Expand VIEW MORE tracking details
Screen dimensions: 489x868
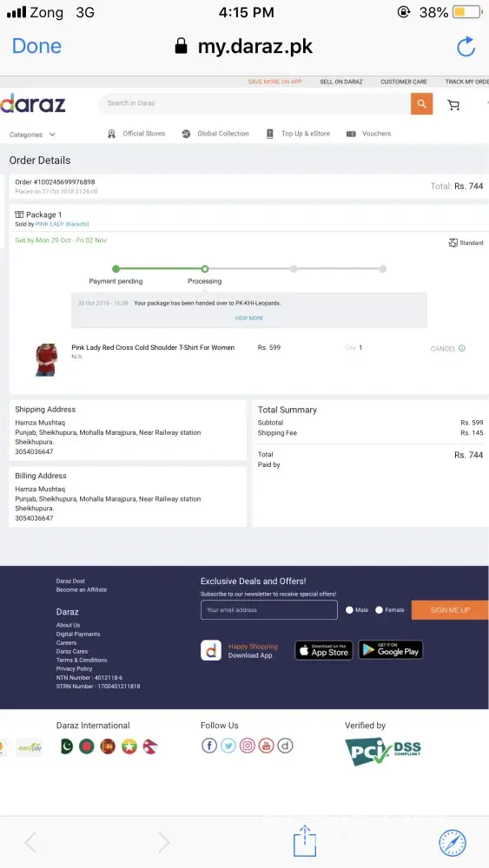[x=249, y=319]
